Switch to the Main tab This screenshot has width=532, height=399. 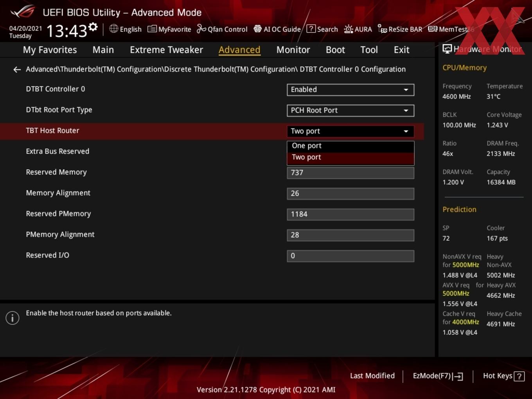pyautogui.click(x=103, y=50)
